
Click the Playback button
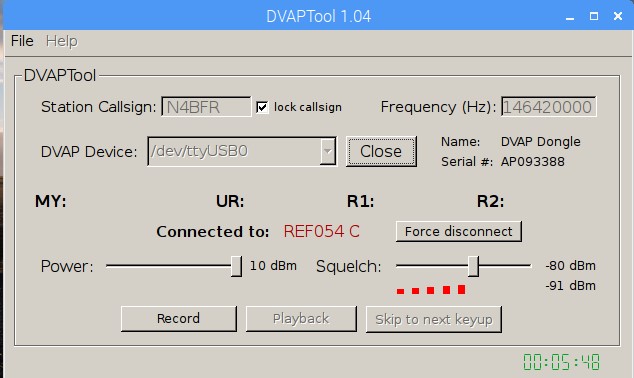[301, 319]
